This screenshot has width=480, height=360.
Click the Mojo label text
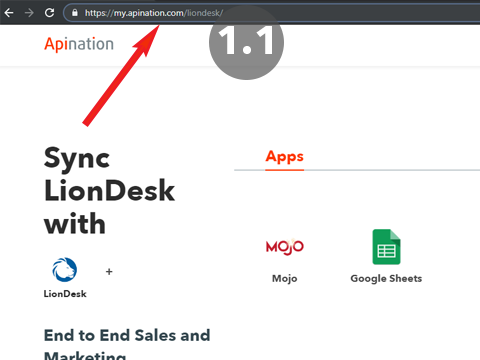pyautogui.click(x=284, y=278)
